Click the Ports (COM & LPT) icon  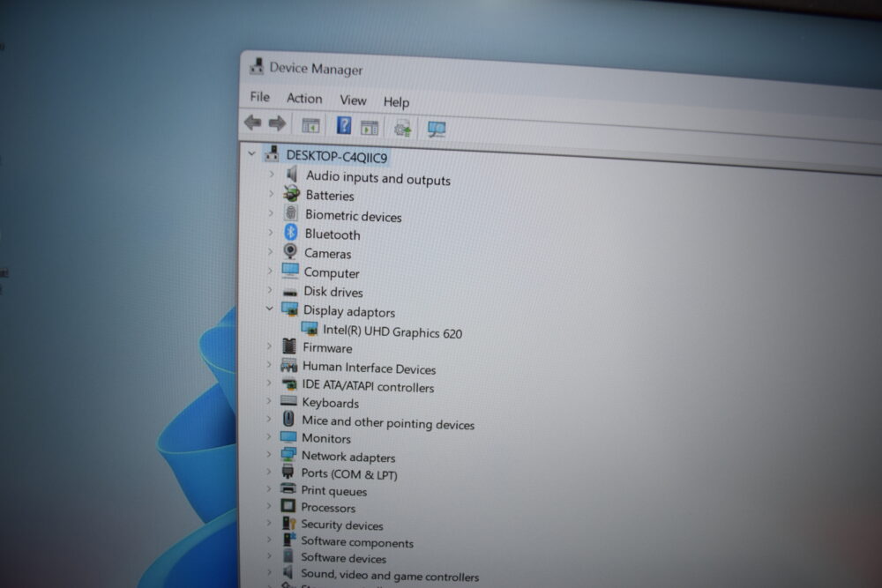[x=288, y=471]
